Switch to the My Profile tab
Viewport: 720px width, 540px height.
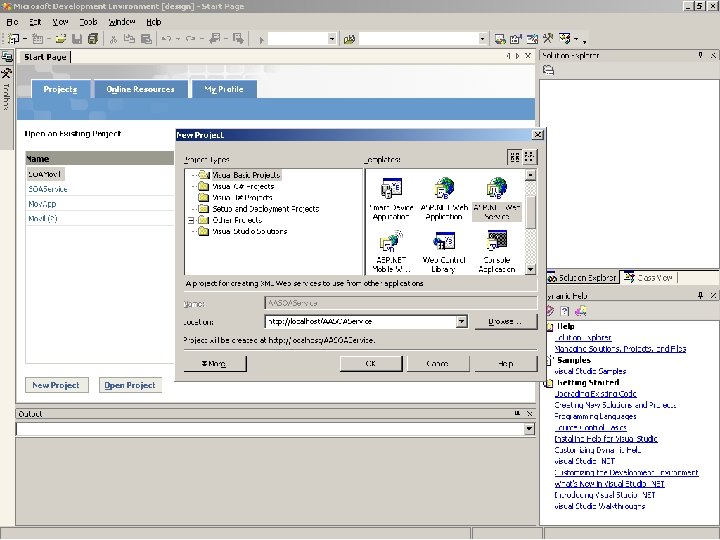pos(224,89)
